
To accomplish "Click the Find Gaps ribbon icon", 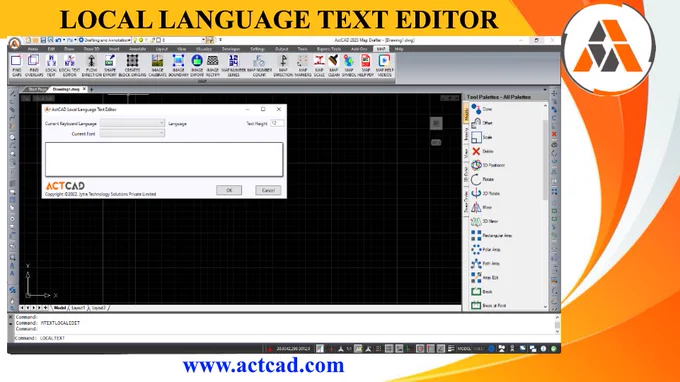I will (16, 66).
